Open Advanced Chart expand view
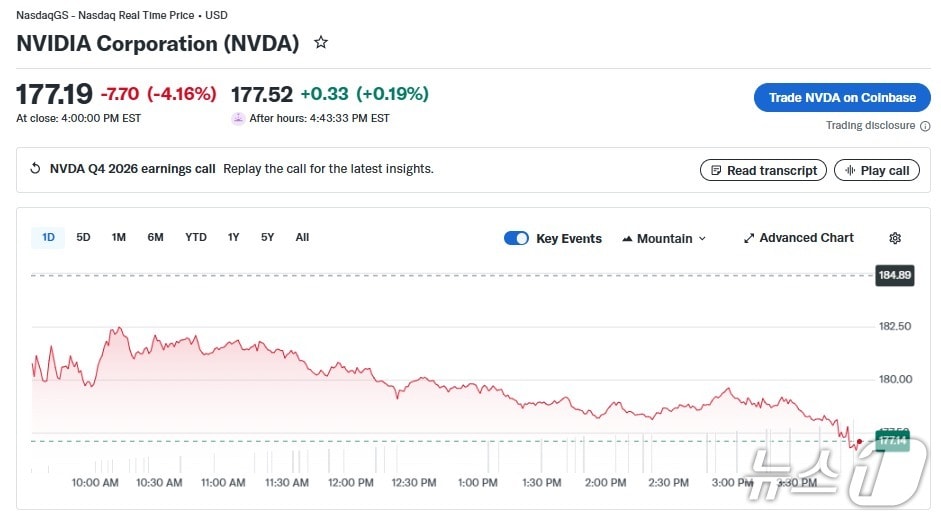941x520 pixels. click(x=799, y=238)
